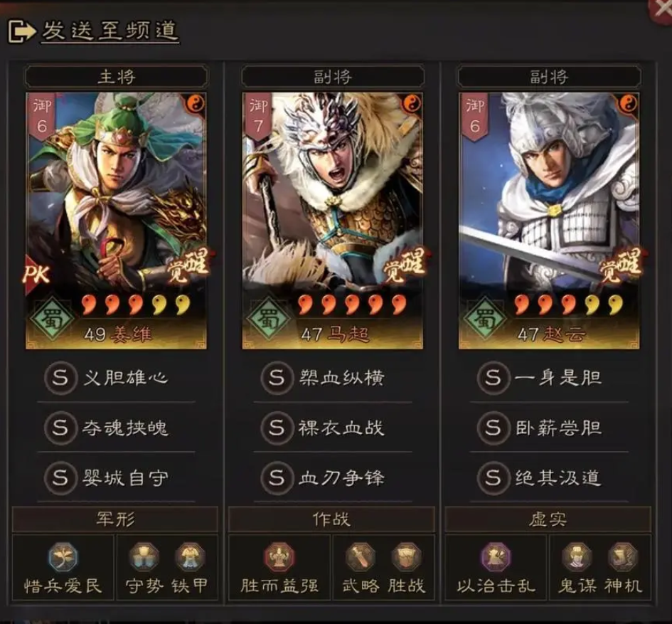672x624 pixels.
Task: Click the 惜兵爱民 formation icon
Action: 63,557
